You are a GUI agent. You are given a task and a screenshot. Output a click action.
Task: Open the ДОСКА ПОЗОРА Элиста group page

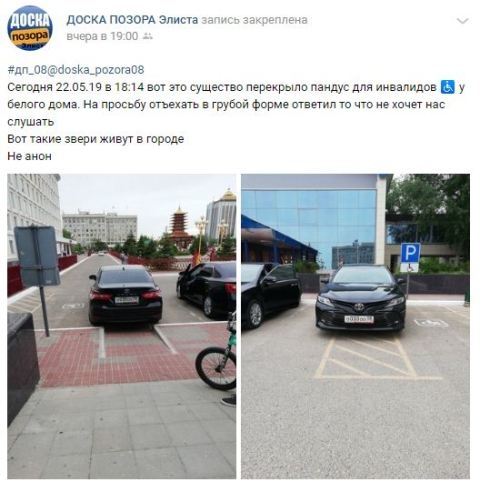click(132, 20)
